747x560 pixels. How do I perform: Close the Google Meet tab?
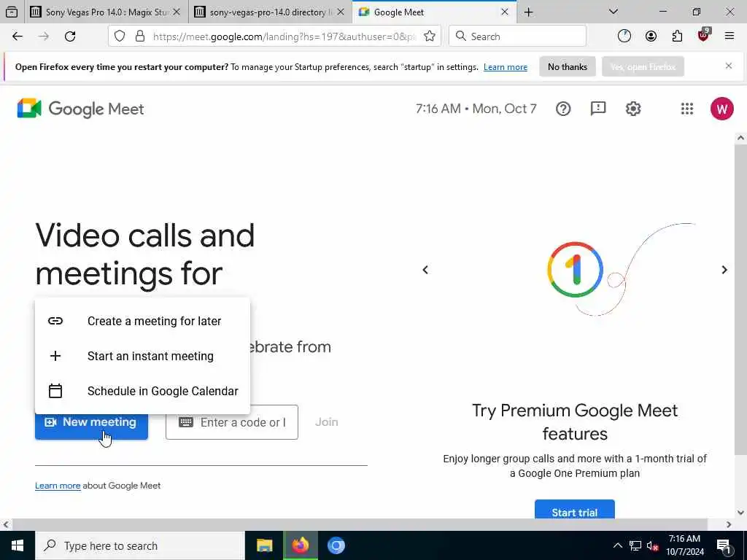pyautogui.click(x=505, y=12)
